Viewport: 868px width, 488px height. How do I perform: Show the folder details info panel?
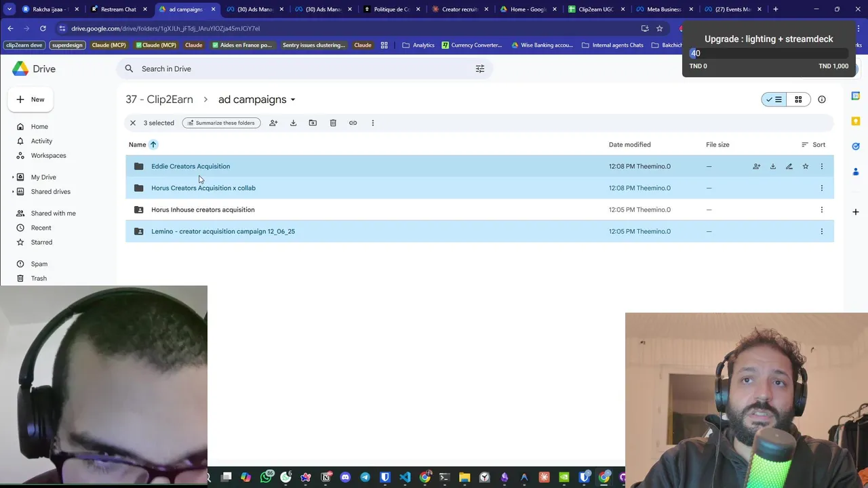[822, 100]
